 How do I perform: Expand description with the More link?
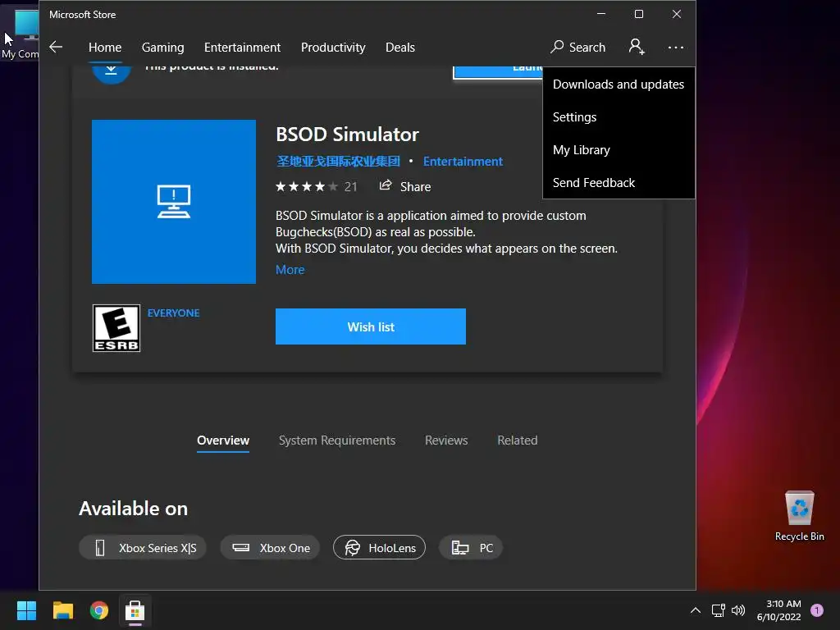tap(290, 269)
